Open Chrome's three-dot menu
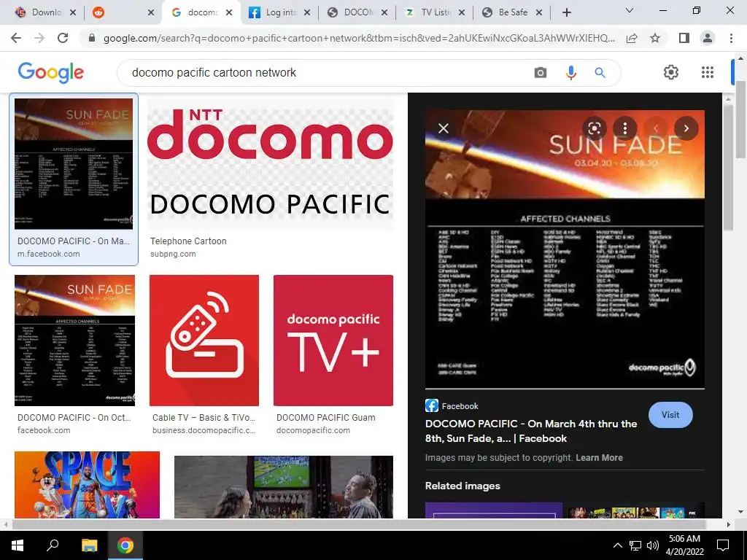Screen dimensions: 747x560 point(731,38)
